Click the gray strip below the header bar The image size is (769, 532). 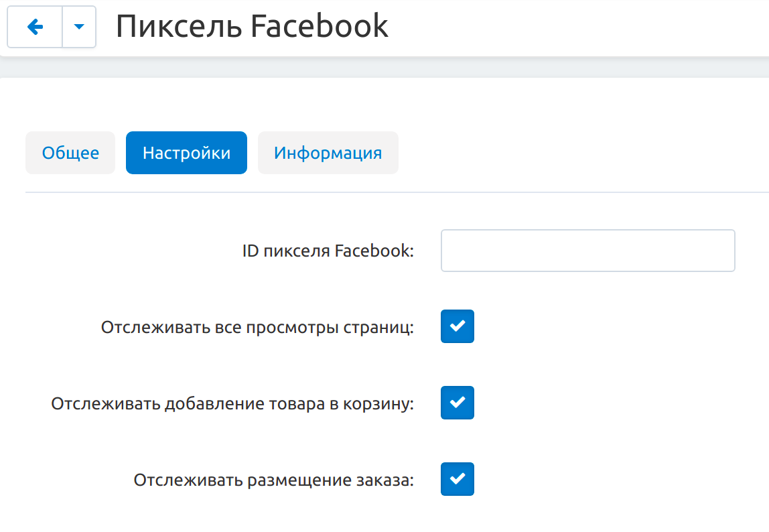384,67
